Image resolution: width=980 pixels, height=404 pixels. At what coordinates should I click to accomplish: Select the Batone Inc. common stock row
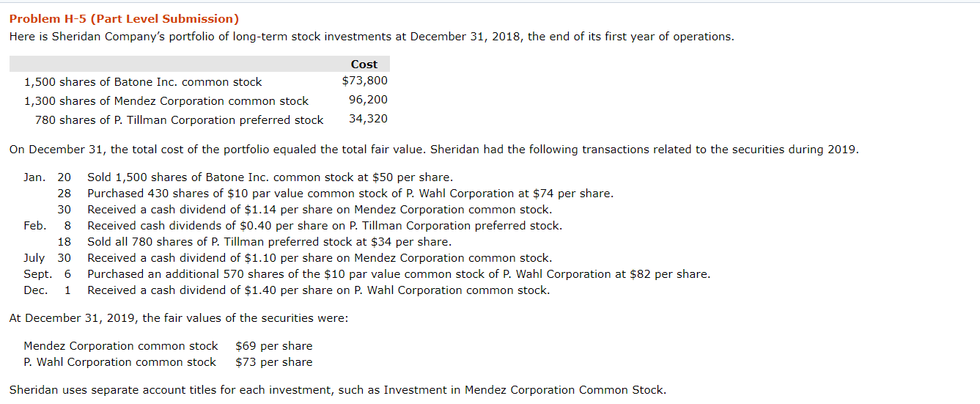click(143, 82)
